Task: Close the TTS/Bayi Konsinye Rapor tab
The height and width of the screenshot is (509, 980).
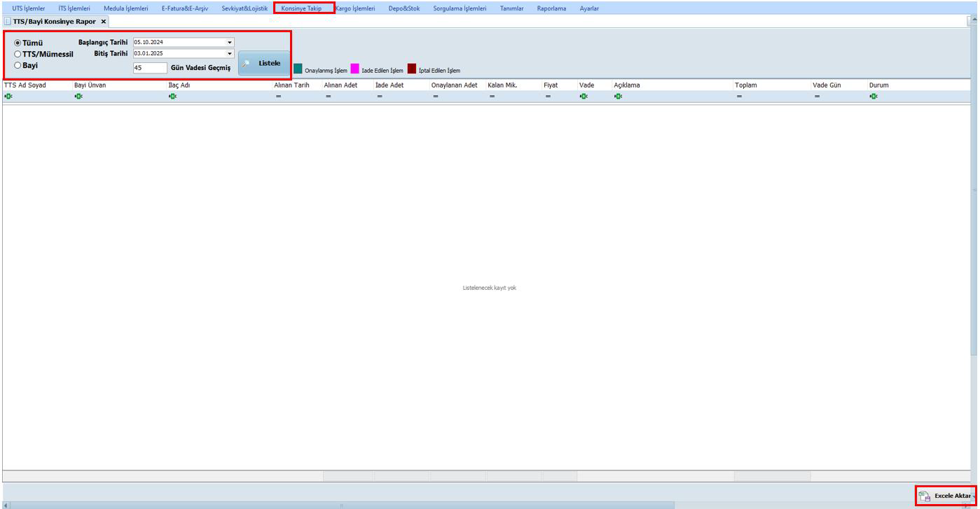Action: (104, 22)
